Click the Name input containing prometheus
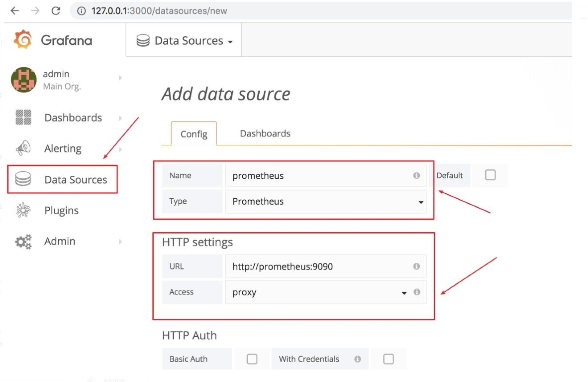 coord(325,175)
